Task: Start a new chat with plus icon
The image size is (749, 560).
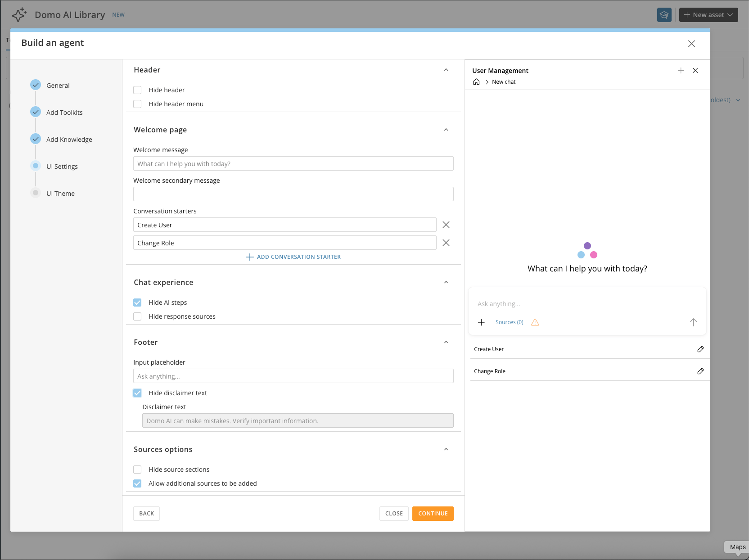Action: pos(681,71)
